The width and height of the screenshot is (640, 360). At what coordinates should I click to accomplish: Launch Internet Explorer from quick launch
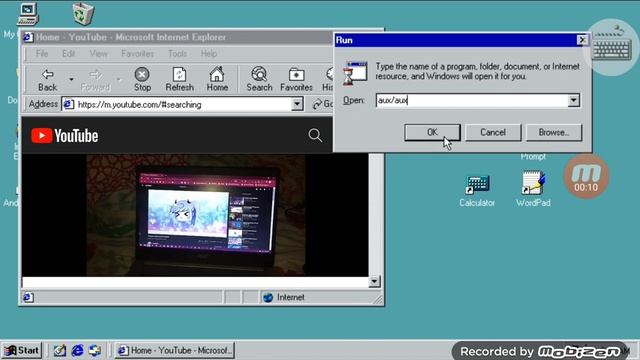tap(78, 350)
